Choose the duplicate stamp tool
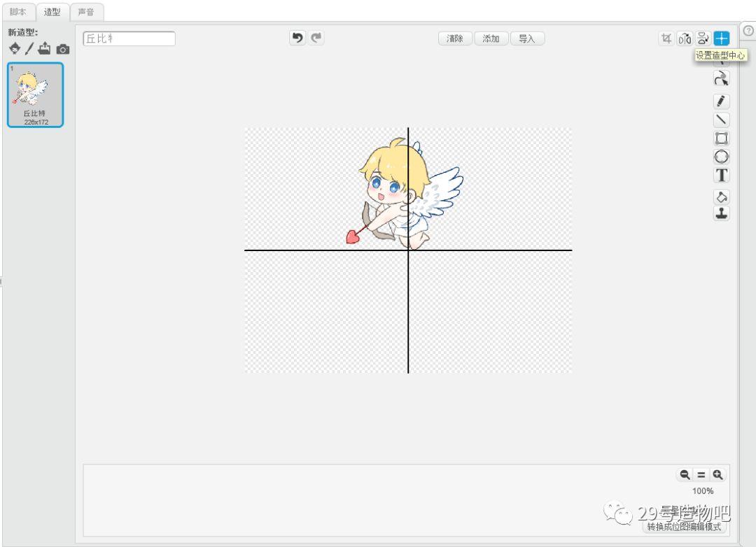This screenshot has width=756, height=547. [721, 213]
